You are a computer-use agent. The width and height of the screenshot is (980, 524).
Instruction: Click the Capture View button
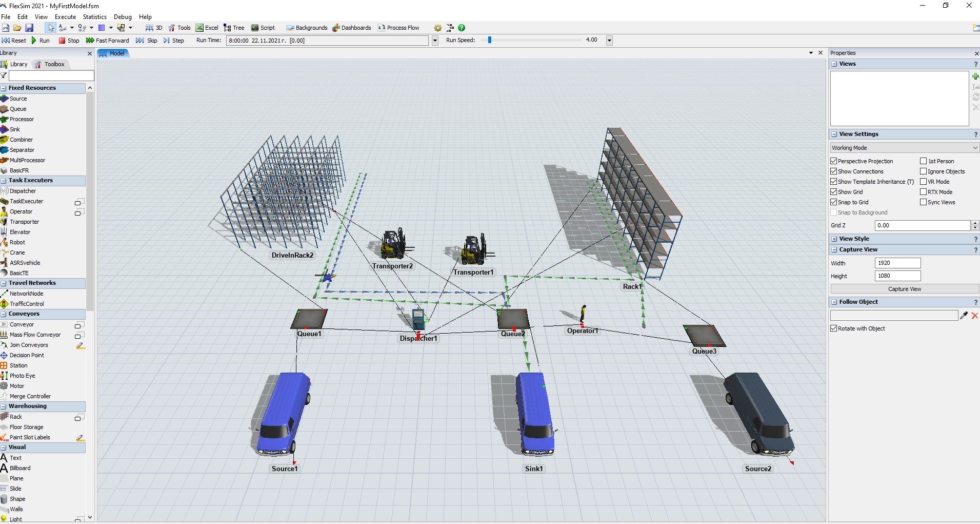(904, 289)
